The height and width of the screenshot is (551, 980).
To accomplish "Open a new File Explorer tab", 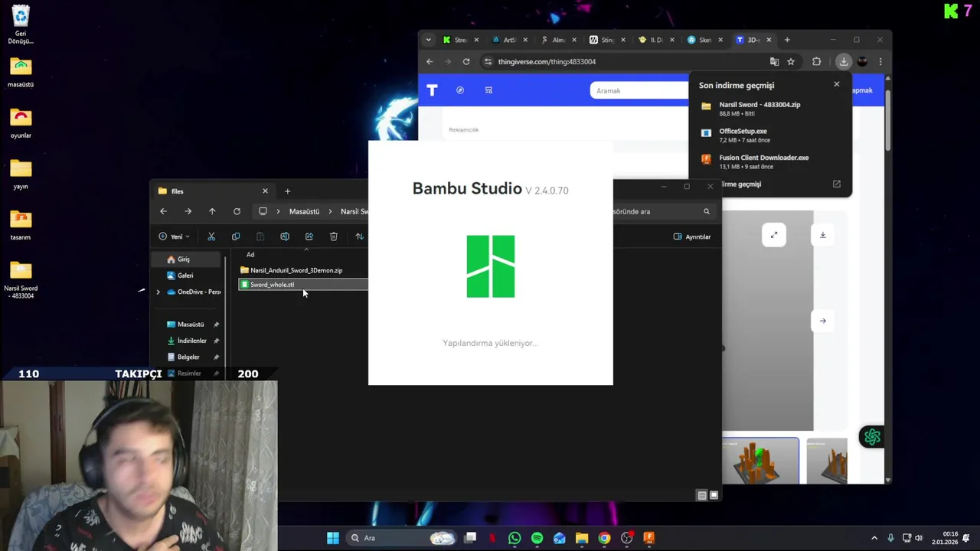I will click(x=287, y=191).
